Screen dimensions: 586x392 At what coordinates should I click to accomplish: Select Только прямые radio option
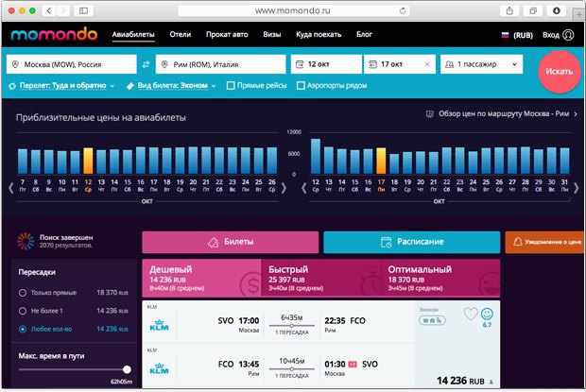(x=23, y=293)
